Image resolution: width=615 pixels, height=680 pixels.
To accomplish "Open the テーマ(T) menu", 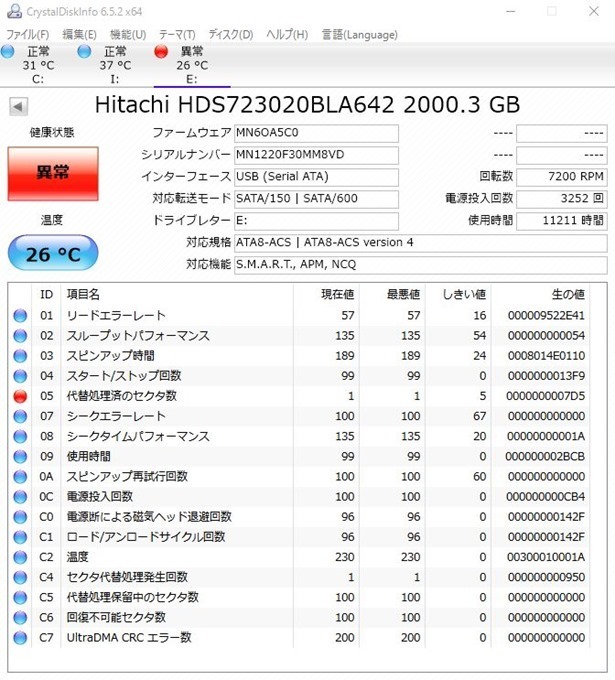I will click(x=177, y=34).
